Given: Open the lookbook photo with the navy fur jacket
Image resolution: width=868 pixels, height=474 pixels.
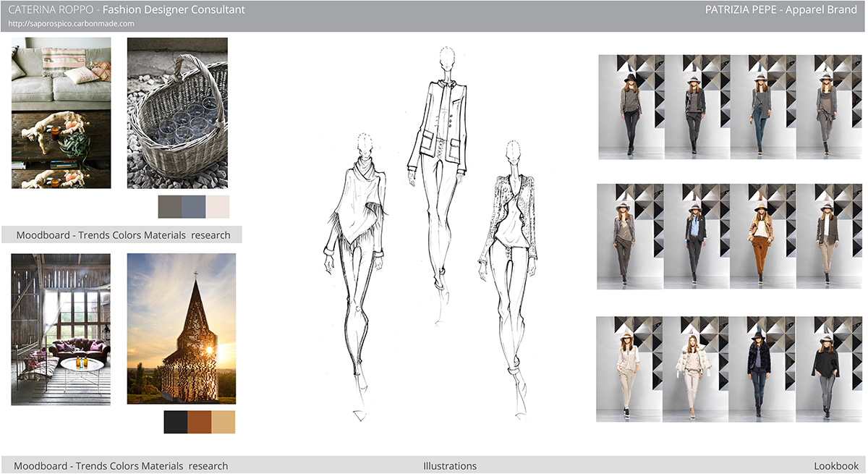Looking at the screenshot, I should coord(762,369).
